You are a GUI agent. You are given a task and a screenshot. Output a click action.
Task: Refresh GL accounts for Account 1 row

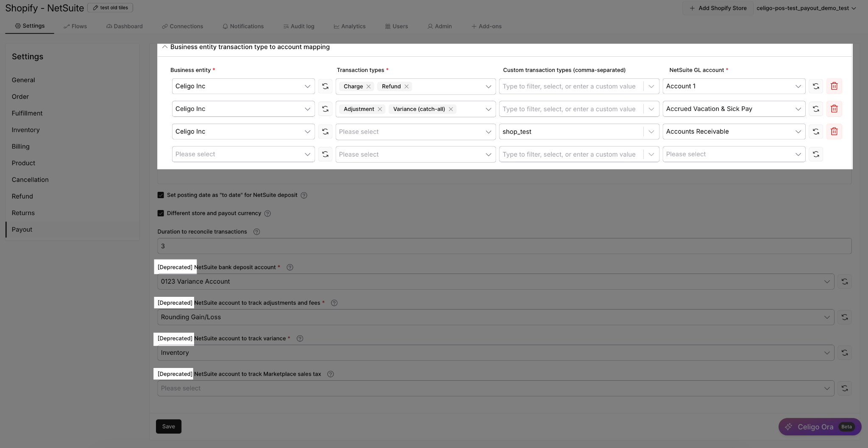(x=816, y=86)
